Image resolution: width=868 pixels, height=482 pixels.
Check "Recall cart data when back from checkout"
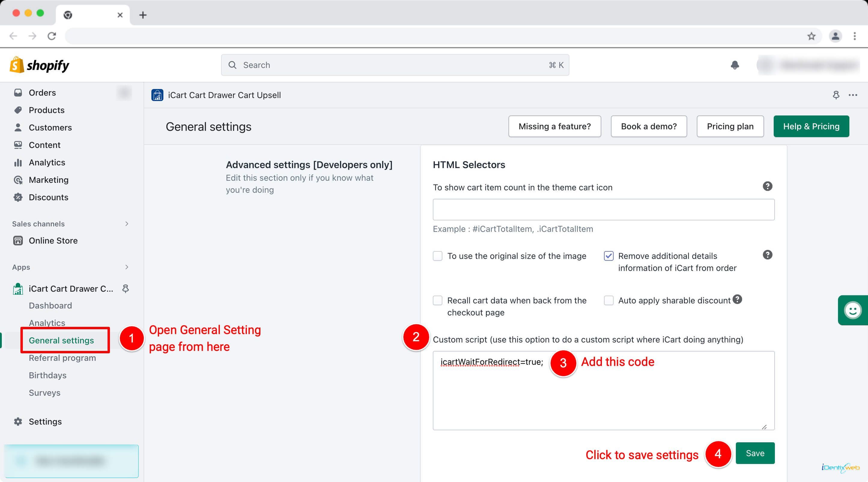point(437,300)
